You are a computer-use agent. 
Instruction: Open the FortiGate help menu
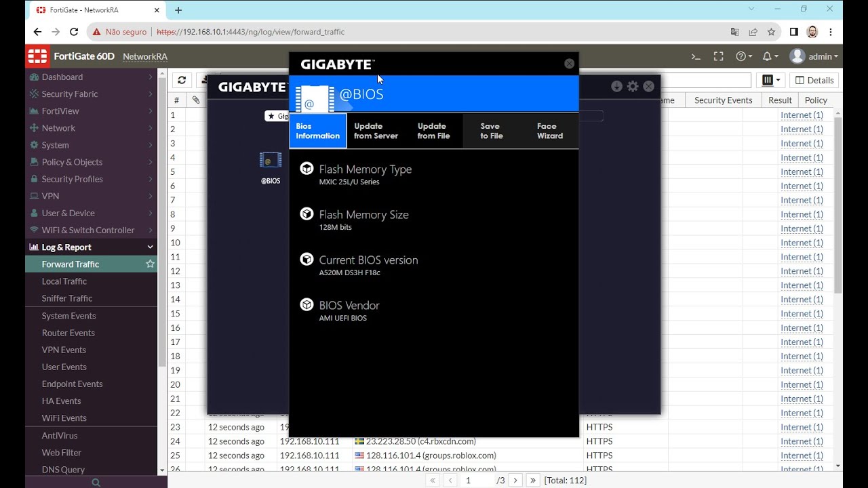coord(744,56)
